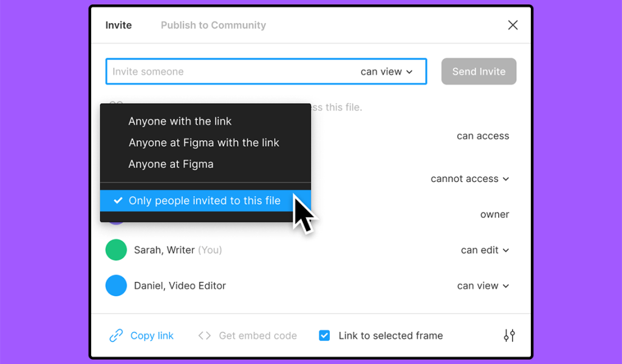622x364 pixels.
Task: Change Sarah's can edit permission dropdown
Action: click(x=485, y=250)
